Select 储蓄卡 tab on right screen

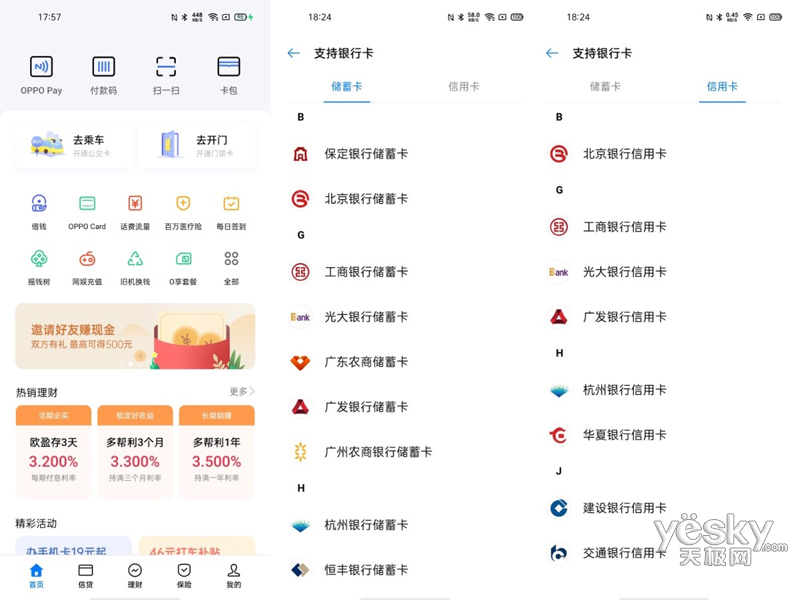(x=605, y=87)
